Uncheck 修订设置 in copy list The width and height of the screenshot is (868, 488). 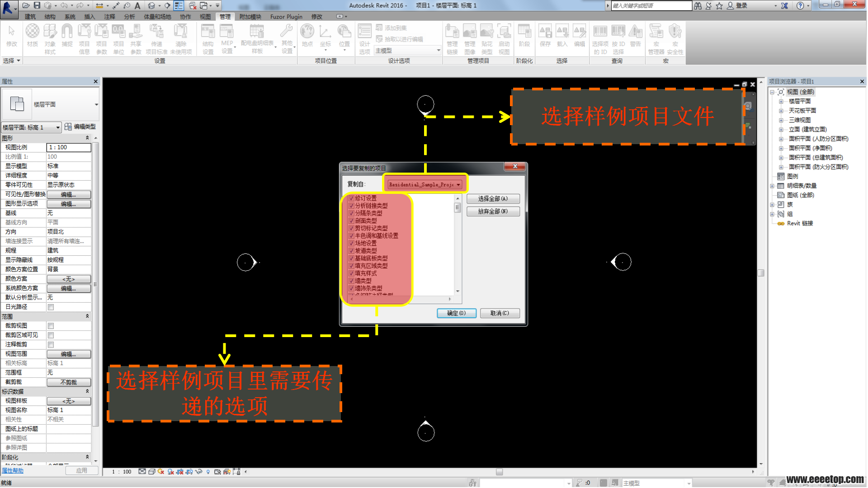pyautogui.click(x=351, y=198)
